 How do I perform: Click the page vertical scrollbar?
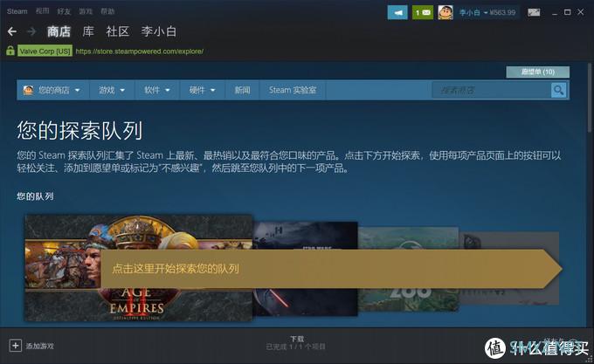tap(590, 99)
